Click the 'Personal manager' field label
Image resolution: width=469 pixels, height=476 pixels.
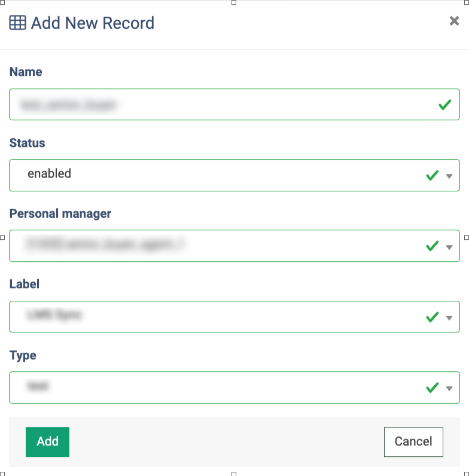pyautogui.click(x=60, y=213)
